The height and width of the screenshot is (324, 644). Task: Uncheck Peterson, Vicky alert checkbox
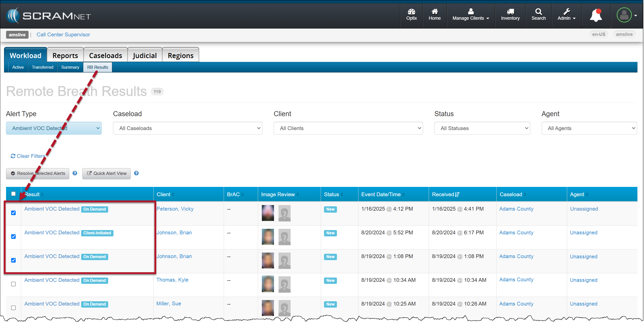coord(13,213)
